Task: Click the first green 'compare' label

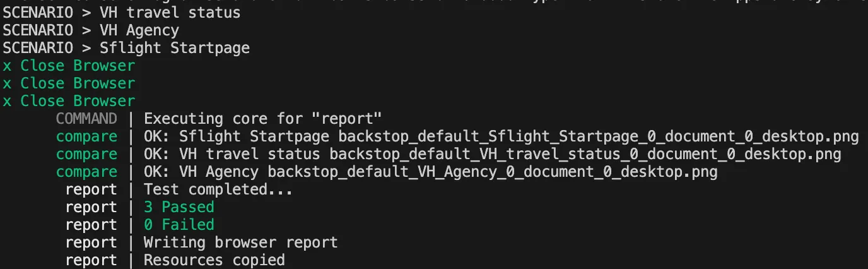Action: 86,136
